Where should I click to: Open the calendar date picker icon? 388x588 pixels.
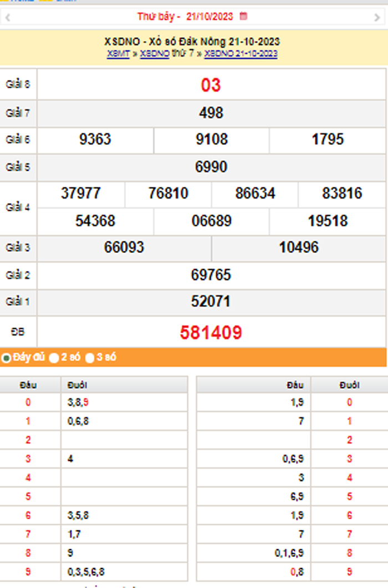click(x=243, y=17)
